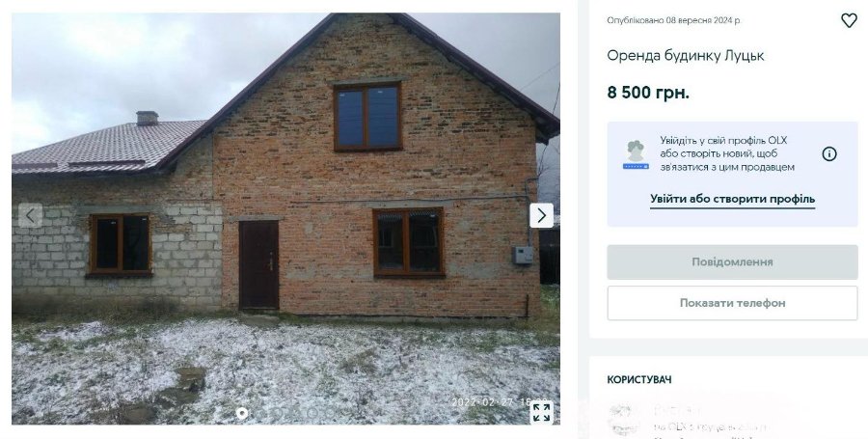
Task: Select the second gallery pagination dot
Action: pos(260,412)
